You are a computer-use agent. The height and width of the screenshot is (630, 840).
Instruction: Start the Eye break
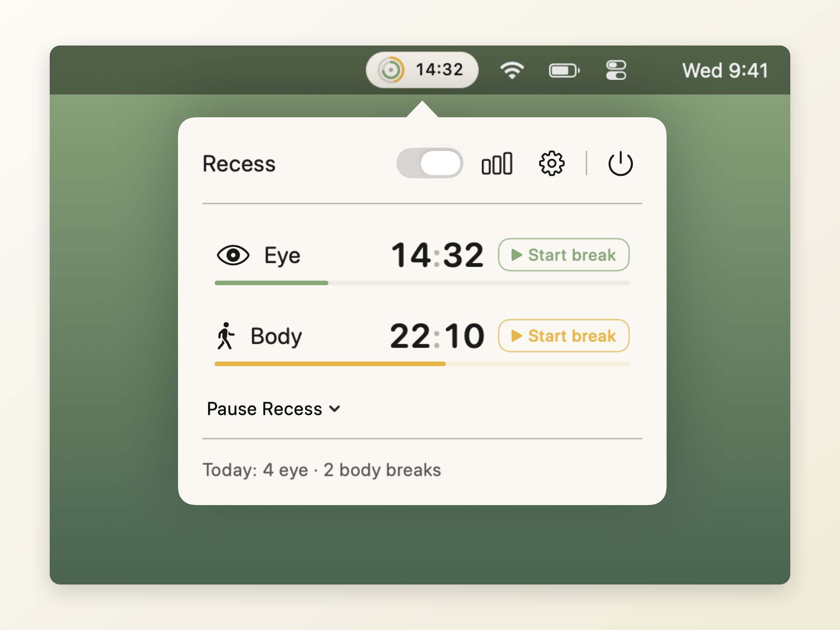[x=563, y=255]
